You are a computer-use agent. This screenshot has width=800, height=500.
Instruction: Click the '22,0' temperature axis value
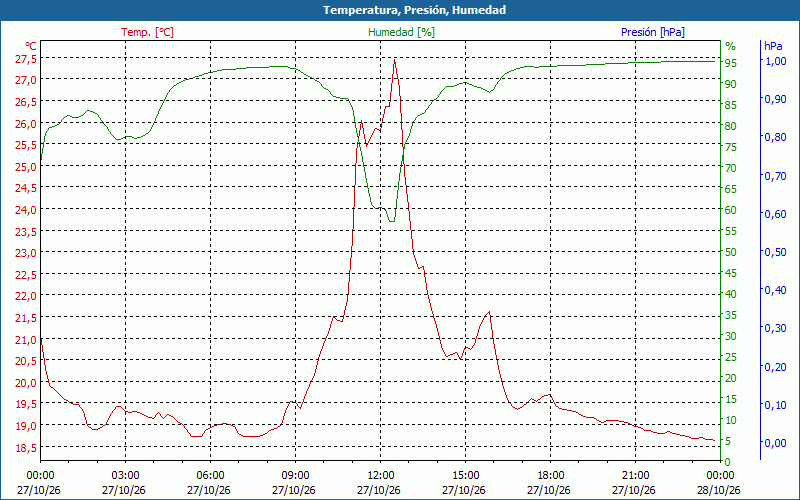pos(26,296)
